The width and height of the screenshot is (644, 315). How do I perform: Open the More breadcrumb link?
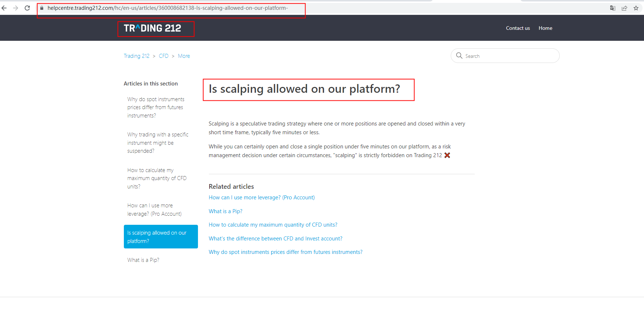(184, 56)
